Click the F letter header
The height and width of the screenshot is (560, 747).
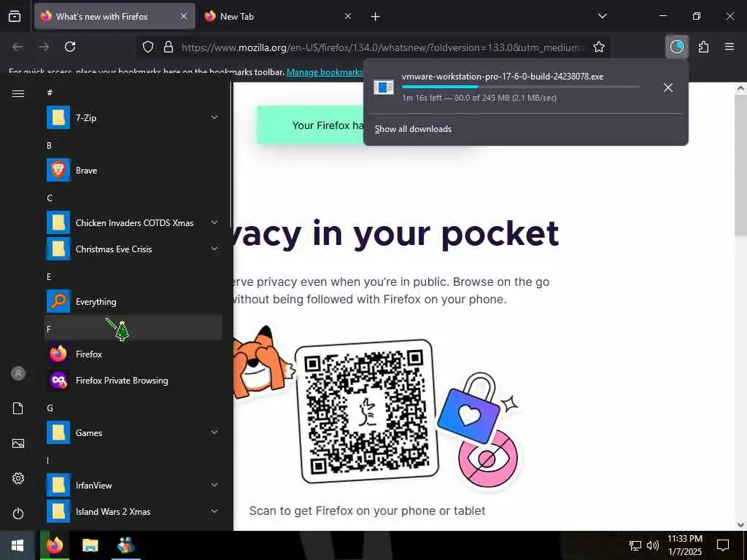click(133, 328)
